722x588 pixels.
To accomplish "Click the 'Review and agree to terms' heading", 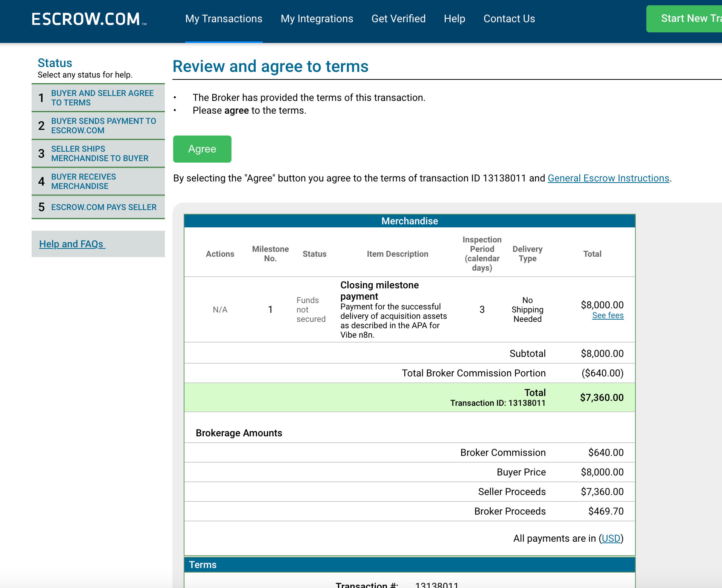I will click(x=270, y=66).
